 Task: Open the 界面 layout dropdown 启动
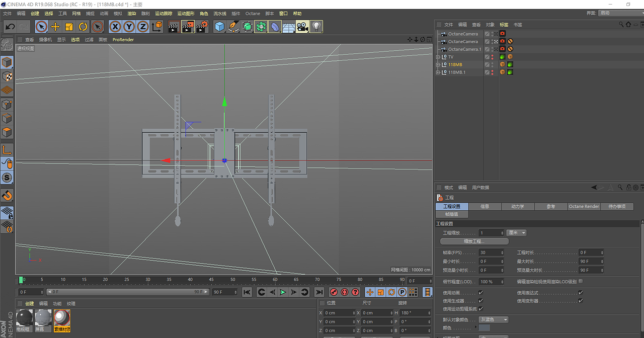(x=620, y=13)
